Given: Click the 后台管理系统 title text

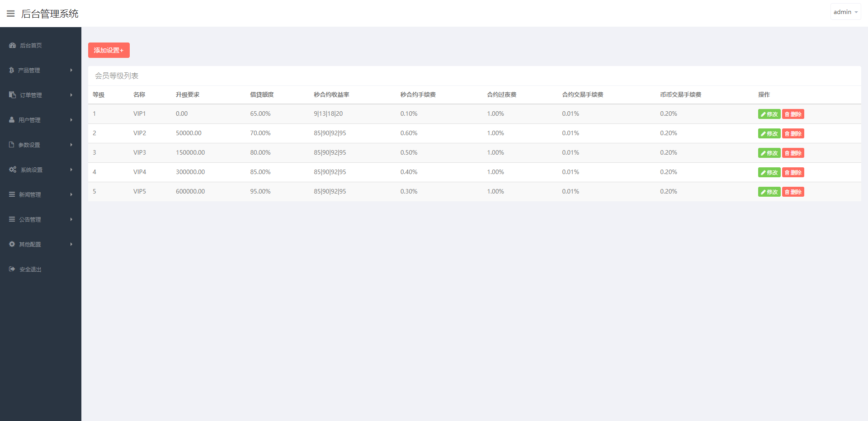Looking at the screenshot, I should (50, 14).
